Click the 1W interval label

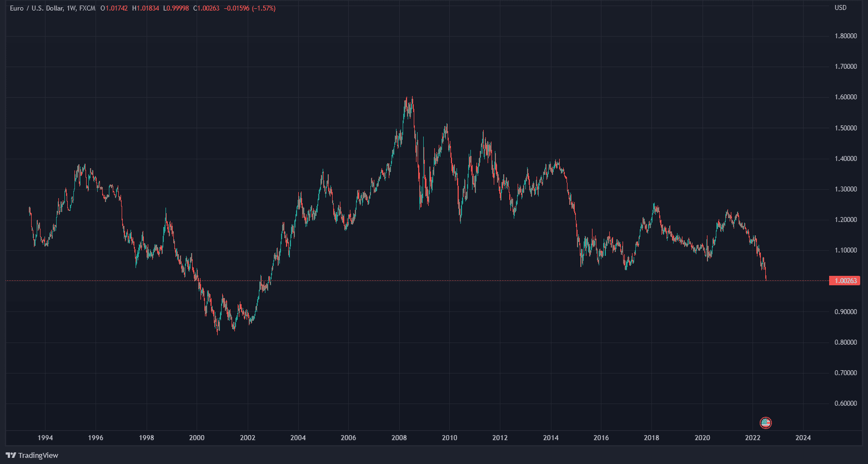click(x=72, y=8)
